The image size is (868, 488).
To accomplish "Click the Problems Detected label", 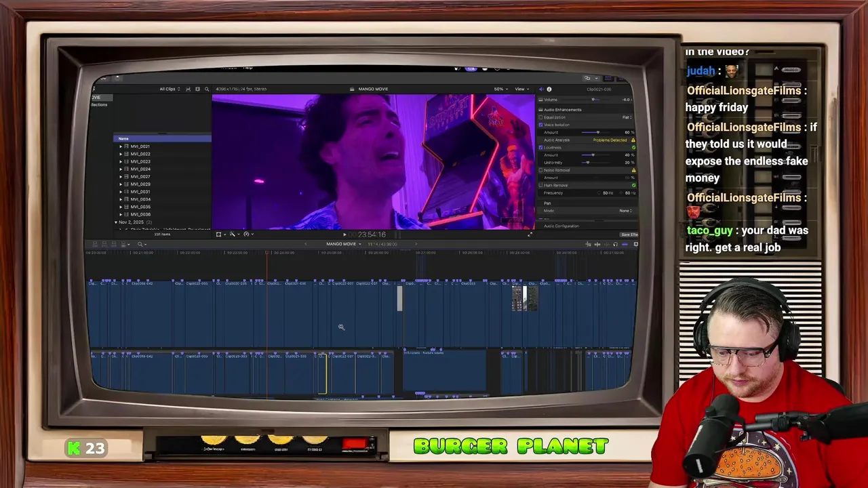I will point(610,140).
